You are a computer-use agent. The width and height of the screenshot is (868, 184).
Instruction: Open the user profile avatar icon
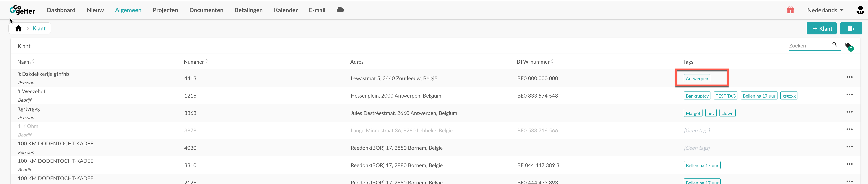pos(860,10)
